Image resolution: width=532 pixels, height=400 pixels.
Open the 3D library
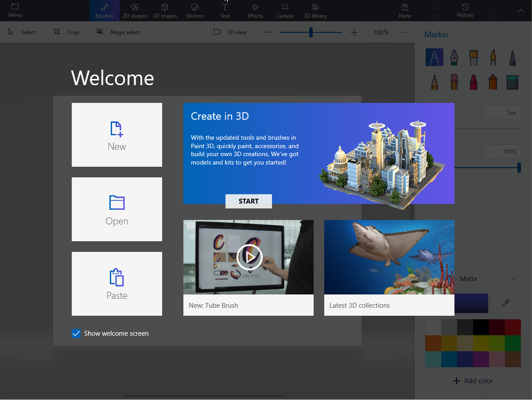tap(315, 11)
